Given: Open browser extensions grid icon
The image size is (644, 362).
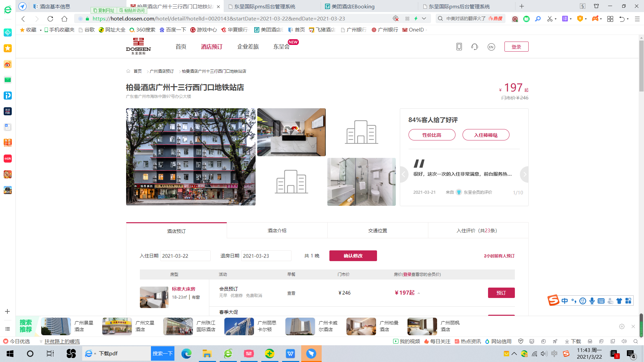Looking at the screenshot, I should point(610,19).
